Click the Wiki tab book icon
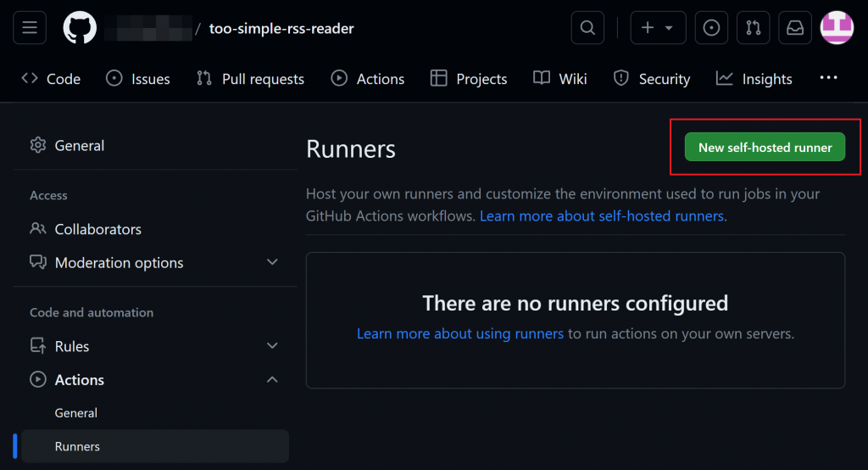The width and height of the screenshot is (868, 470). [542, 78]
